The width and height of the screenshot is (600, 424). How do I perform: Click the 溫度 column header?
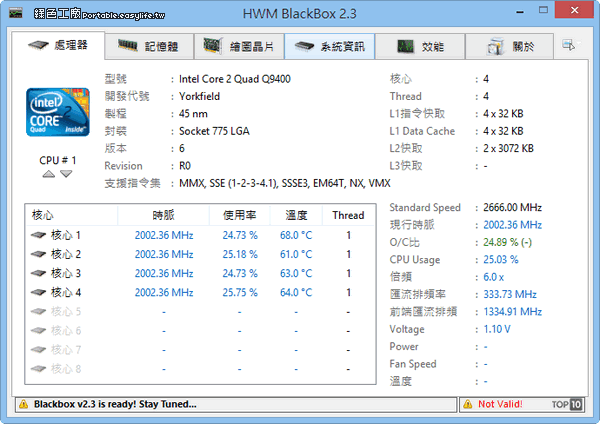296,215
